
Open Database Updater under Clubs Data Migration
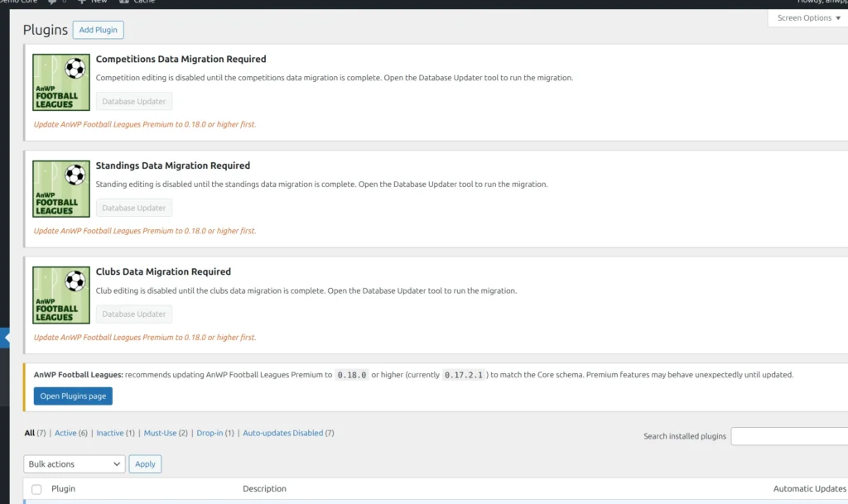133,314
